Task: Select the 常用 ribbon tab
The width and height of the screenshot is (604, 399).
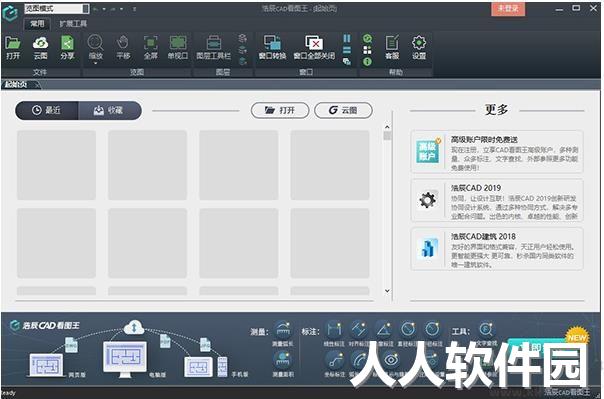Action: 37,24
